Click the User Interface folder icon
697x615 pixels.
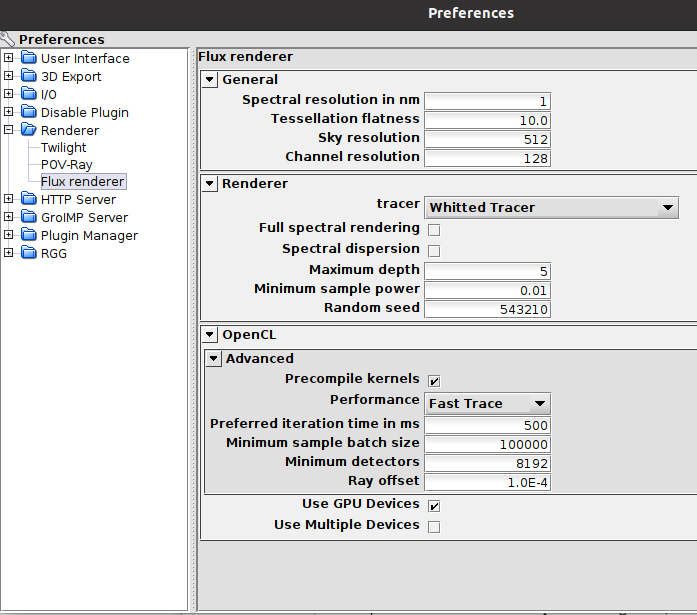[x=28, y=58]
